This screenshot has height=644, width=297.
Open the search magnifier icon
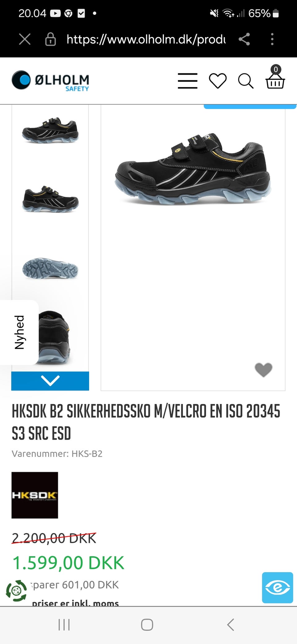tap(246, 81)
